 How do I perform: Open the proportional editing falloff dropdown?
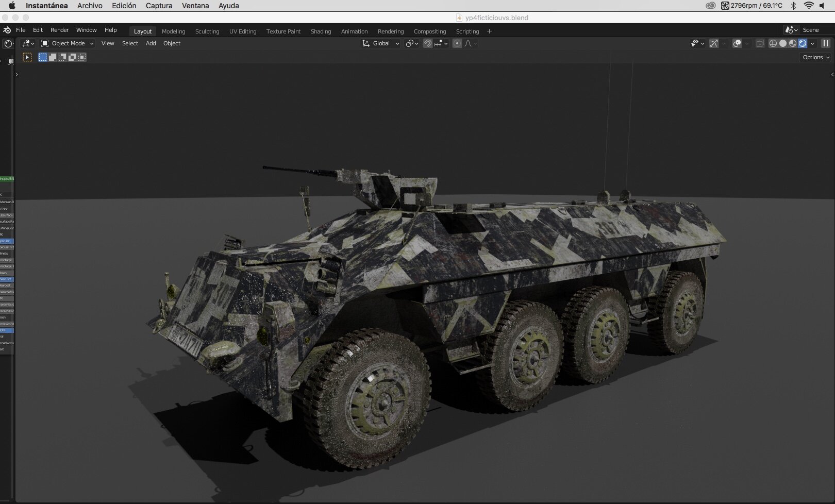471,43
